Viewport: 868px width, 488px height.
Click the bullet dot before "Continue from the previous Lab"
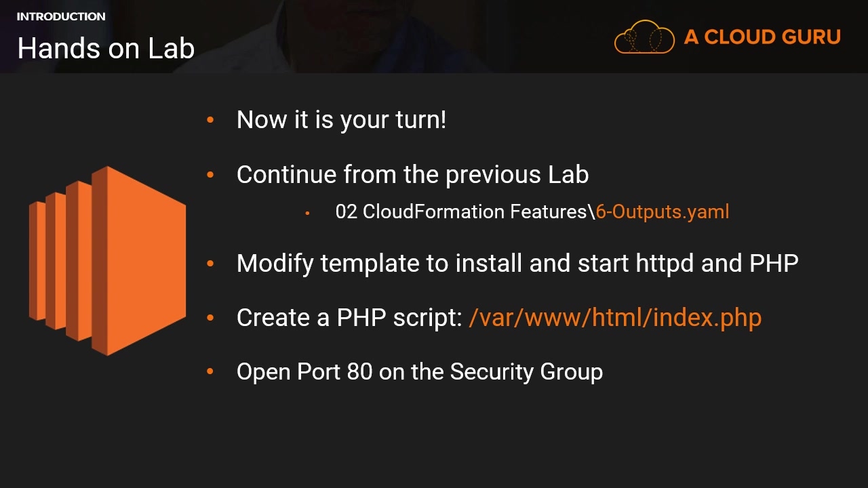pos(210,175)
